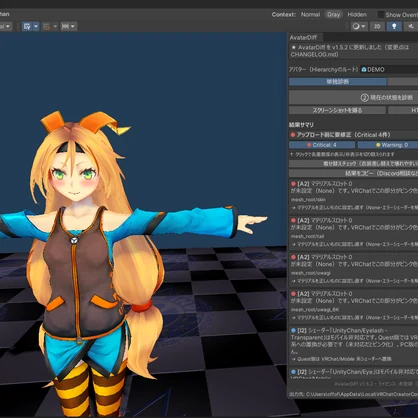
Task: Click the mesh_root/tail path text
Action: click(307, 236)
